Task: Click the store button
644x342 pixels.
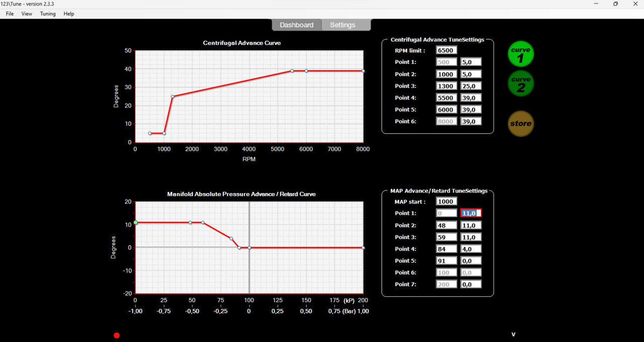Action: click(x=521, y=124)
